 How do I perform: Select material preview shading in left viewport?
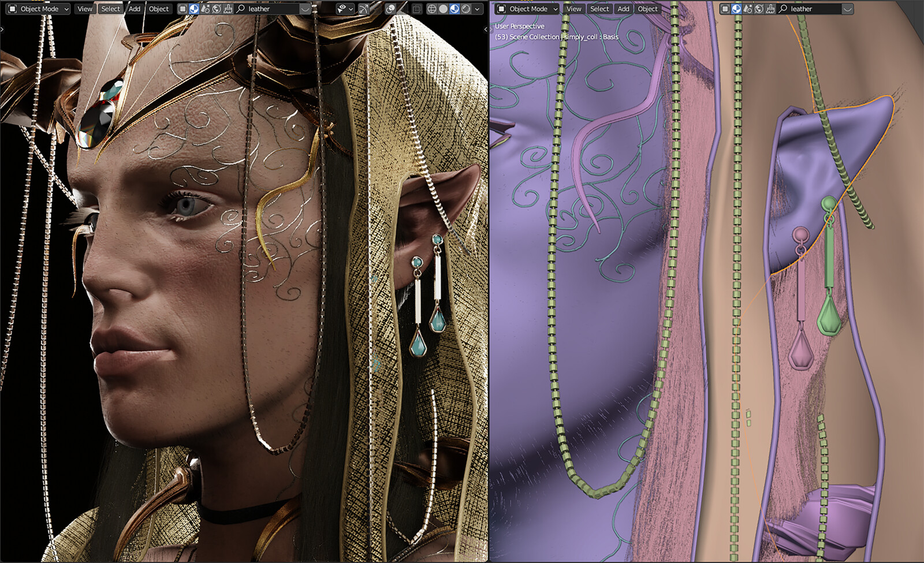coord(454,9)
